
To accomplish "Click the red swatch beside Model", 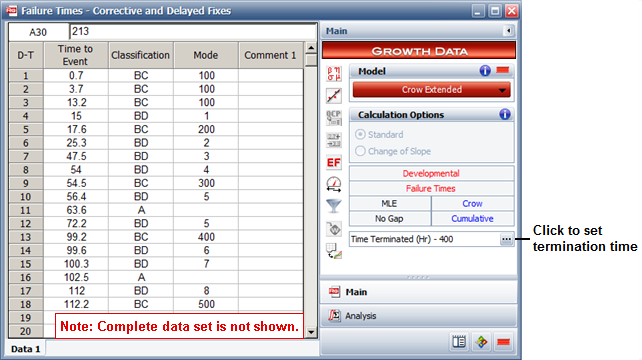I will pyautogui.click(x=503, y=70).
